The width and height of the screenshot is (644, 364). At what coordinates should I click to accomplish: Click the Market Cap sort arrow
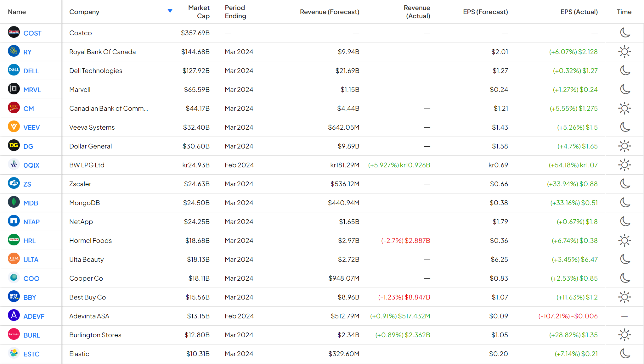point(170,11)
